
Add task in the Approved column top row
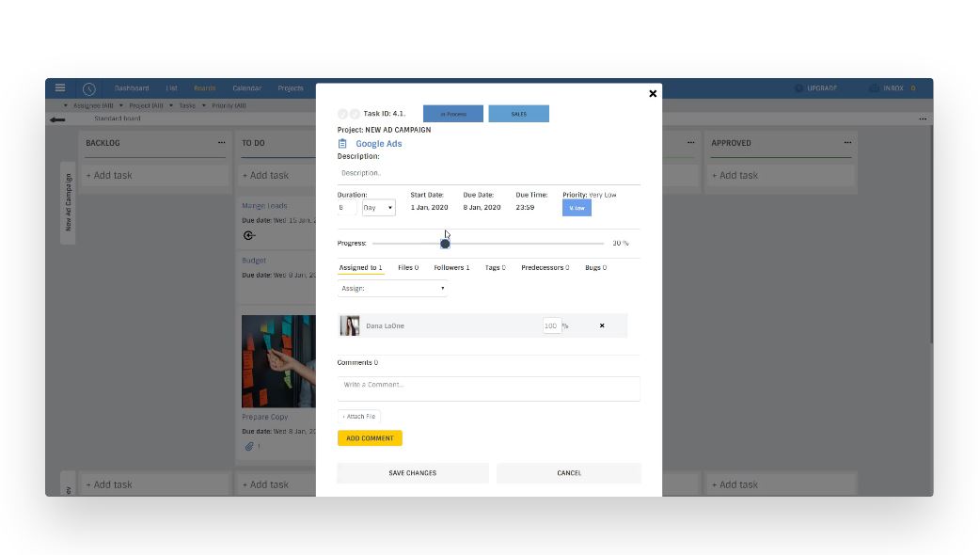click(x=782, y=176)
